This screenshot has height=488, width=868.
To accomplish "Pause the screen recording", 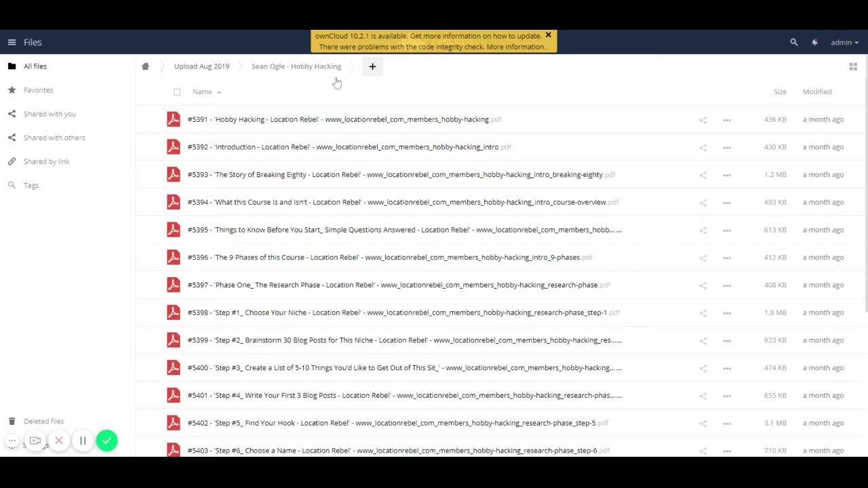I will [x=83, y=441].
